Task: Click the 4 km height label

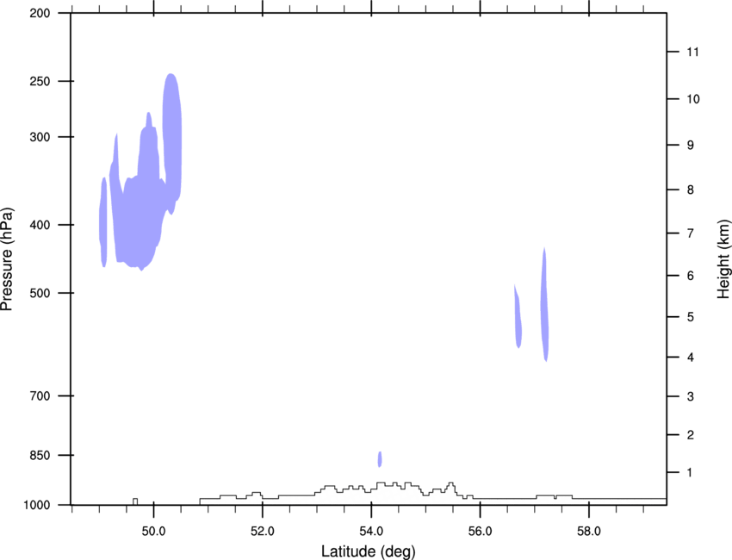Action: tap(691, 358)
